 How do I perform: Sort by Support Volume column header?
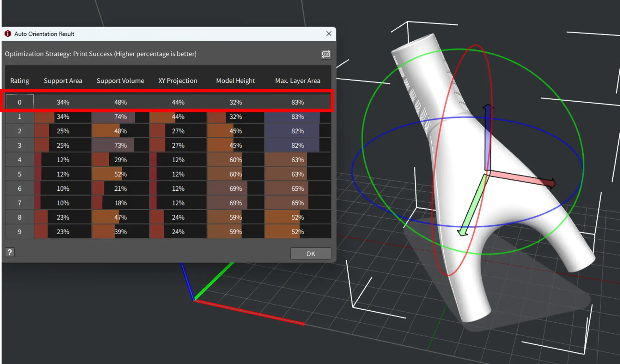[x=120, y=81]
